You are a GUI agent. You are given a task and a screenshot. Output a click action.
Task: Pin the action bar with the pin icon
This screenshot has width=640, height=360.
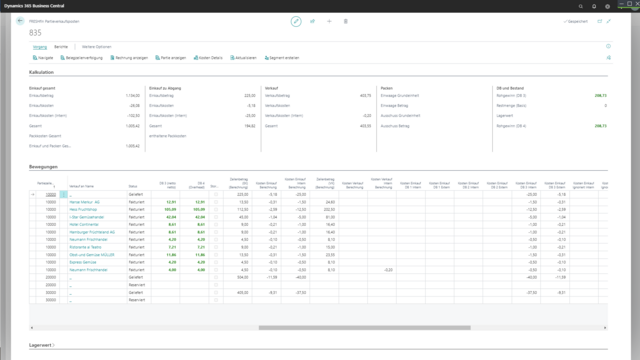(x=609, y=58)
